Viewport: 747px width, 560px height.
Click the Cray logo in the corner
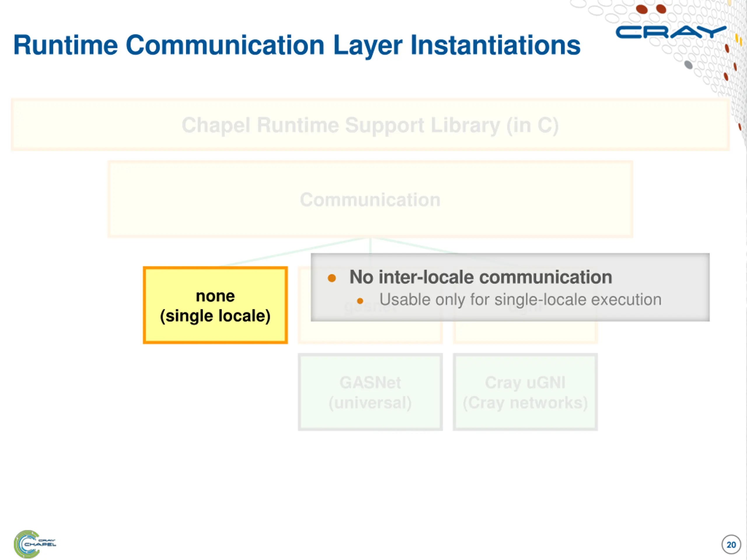[x=671, y=32]
